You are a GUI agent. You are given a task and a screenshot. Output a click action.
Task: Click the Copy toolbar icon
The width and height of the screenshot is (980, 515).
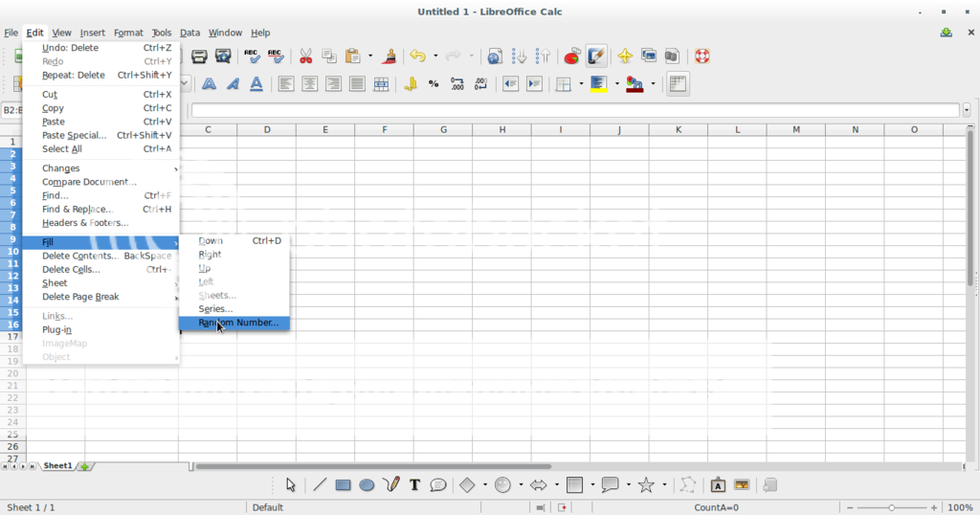coord(329,56)
